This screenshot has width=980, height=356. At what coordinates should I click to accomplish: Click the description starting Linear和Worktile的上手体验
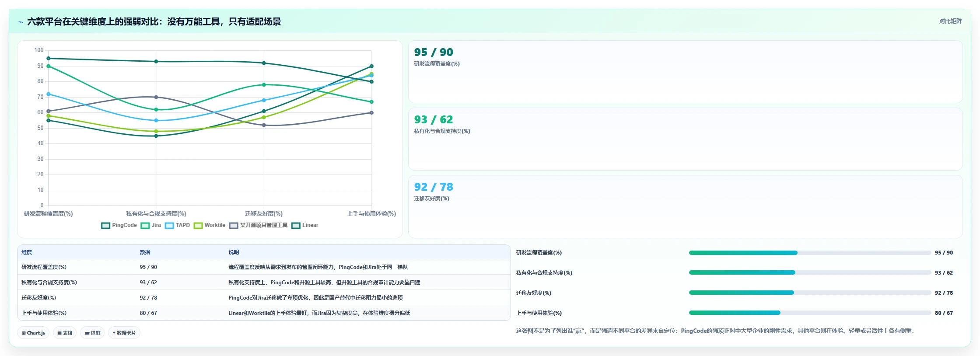pyautogui.click(x=319, y=313)
